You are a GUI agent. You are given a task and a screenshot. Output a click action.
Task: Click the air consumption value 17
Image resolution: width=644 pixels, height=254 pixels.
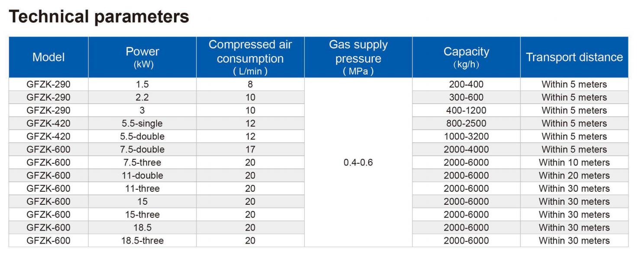(x=250, y=149)
